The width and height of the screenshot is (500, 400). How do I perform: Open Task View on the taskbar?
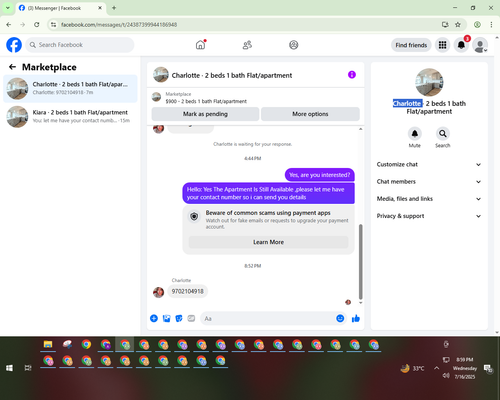(x=28, y=368)
